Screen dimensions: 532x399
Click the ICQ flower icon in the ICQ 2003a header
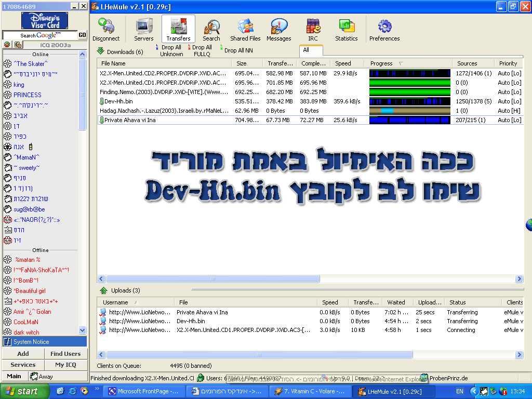pyautogui.click(x=7, y=45)
